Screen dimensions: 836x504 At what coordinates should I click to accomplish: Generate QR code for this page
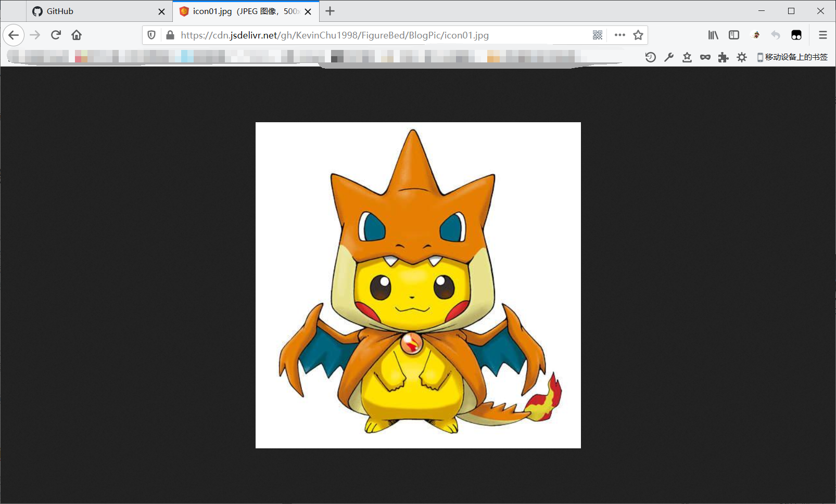pyautogui.click(x=598, y=35)
